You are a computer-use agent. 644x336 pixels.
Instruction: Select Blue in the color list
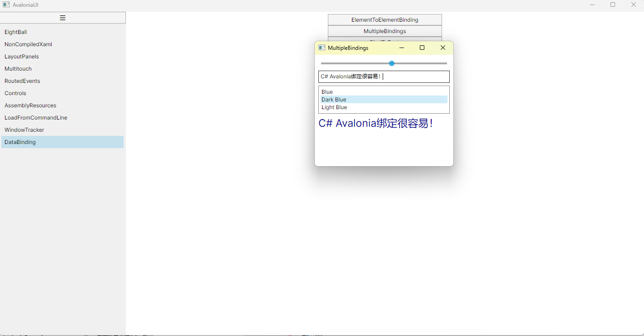384,92
